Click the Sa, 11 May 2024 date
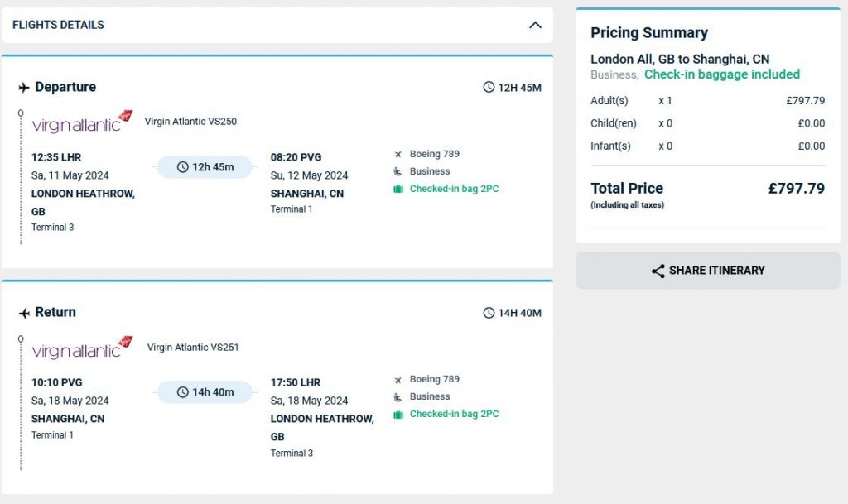 [x=70, y=175]
